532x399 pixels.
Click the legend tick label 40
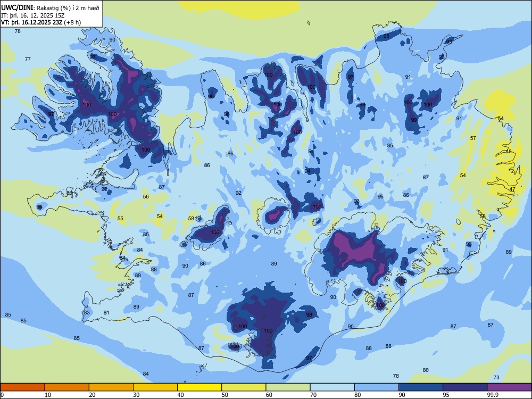[180, 395]
